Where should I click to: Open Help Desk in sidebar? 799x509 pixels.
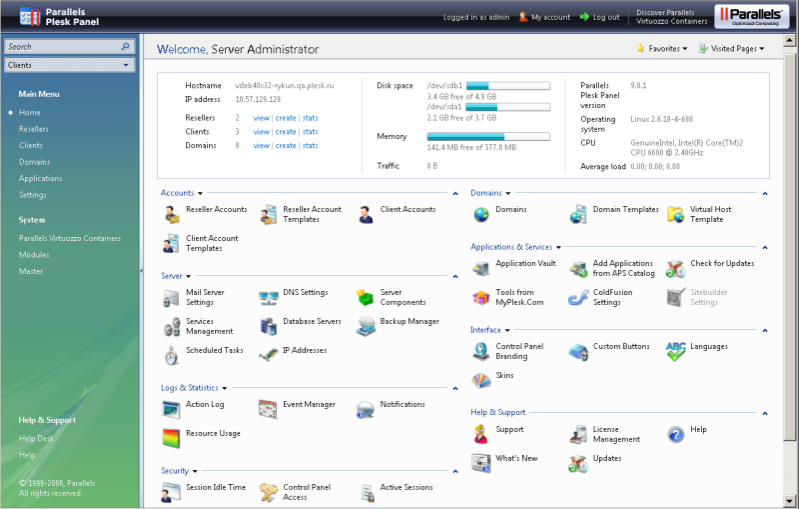pyautogui.click(x=36, y=438)
